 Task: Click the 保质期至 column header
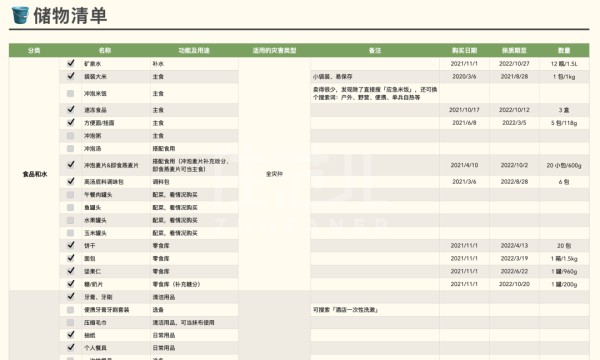click(x=514, y=50)
